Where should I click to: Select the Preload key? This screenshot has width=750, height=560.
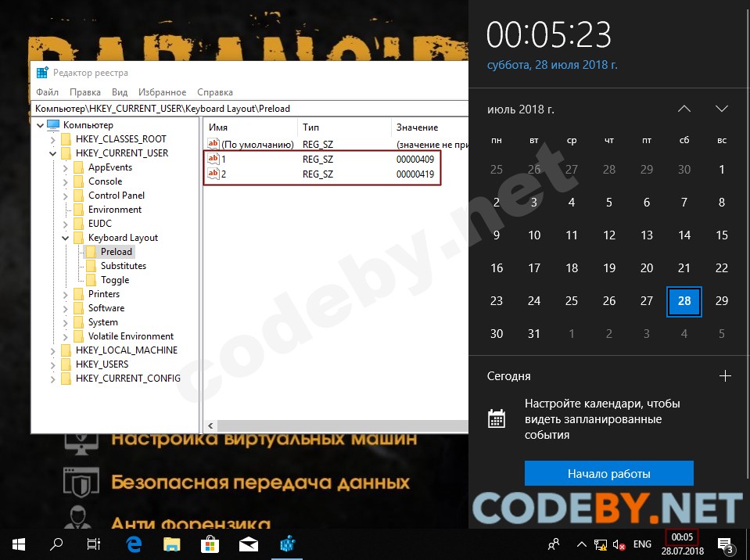[117, 252]
